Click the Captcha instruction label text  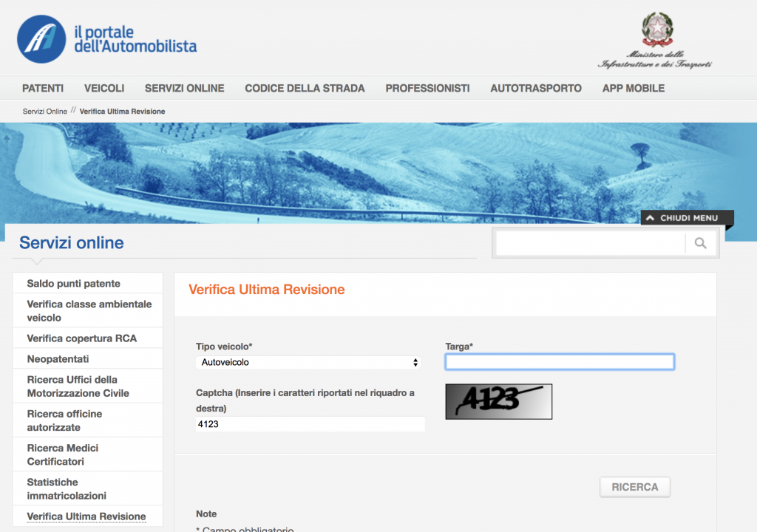[x=305, y=400]
